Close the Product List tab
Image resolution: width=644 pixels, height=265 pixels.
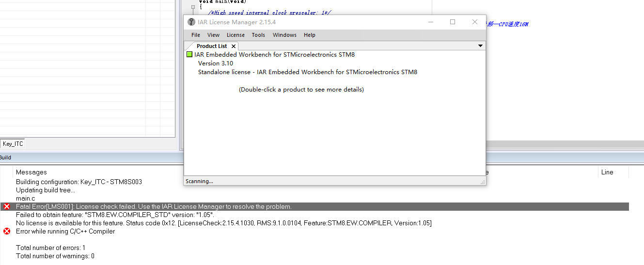click(234, 47)
